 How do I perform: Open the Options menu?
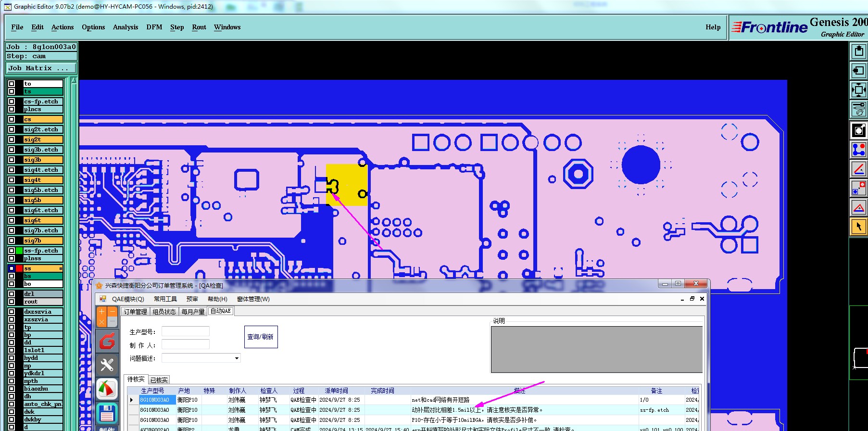93,27
